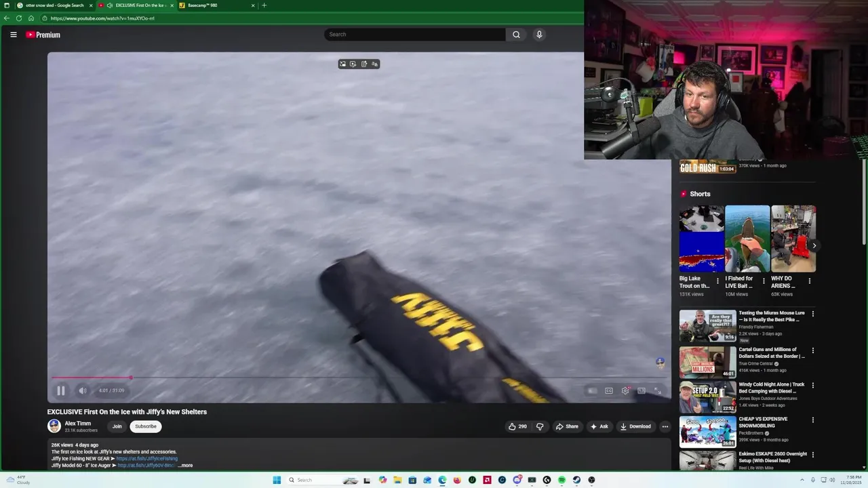This screenshot has height=488, width=868.
Task: Open menu for Windy Cold Night Alone video
Action: click(x=813, y=385)
